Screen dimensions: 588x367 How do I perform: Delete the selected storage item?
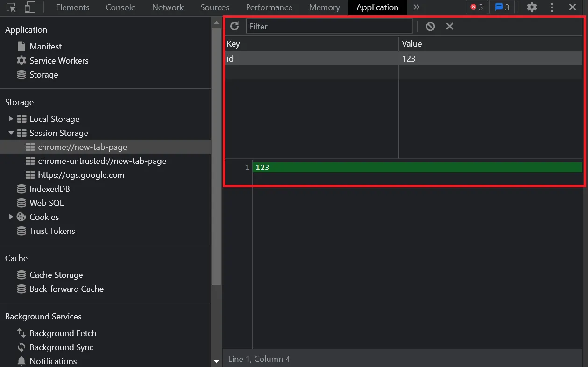pos(449,26)
